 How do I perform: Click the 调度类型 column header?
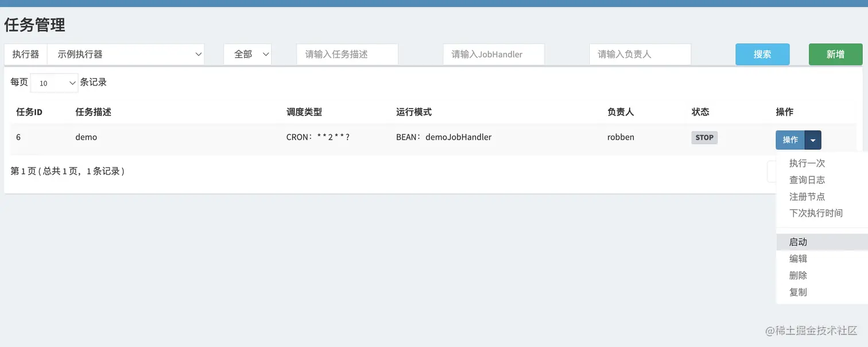(304, 112)
